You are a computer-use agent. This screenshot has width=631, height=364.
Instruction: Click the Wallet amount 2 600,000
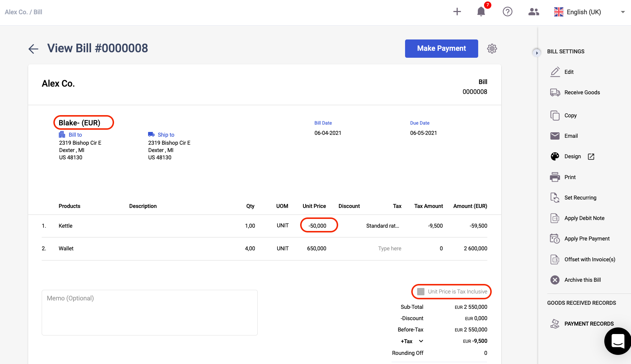pyautogui.click(x=475, y=249)
